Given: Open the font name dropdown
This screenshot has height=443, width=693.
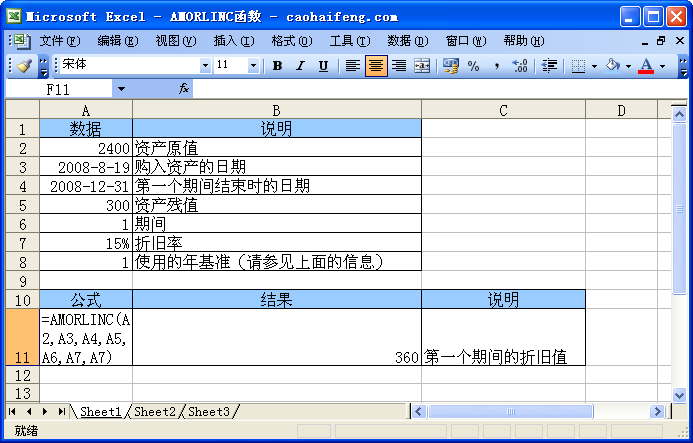Looking at the screenshot, I should click(206, 66).
